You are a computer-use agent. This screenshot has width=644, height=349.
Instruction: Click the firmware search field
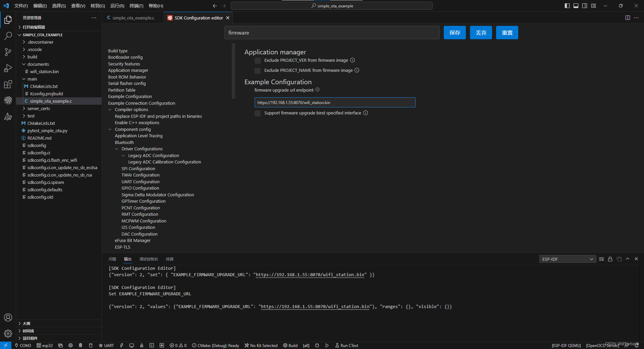(332, 33)
